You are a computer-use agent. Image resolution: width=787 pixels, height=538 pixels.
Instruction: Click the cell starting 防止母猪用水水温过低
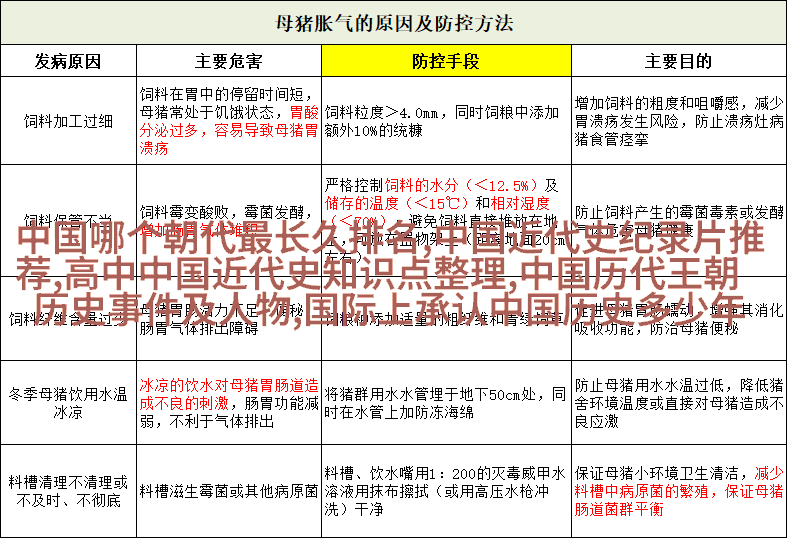click(679, 402)
